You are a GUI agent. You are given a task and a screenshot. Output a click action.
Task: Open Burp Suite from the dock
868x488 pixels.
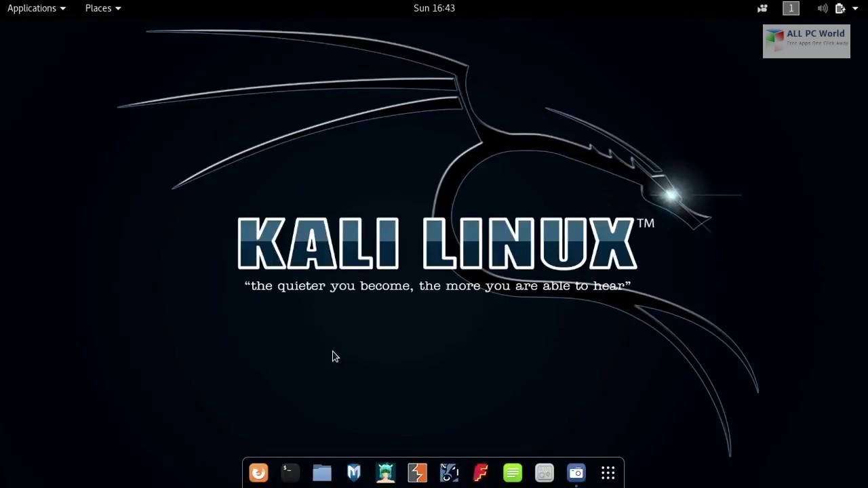tap(418, 472)
